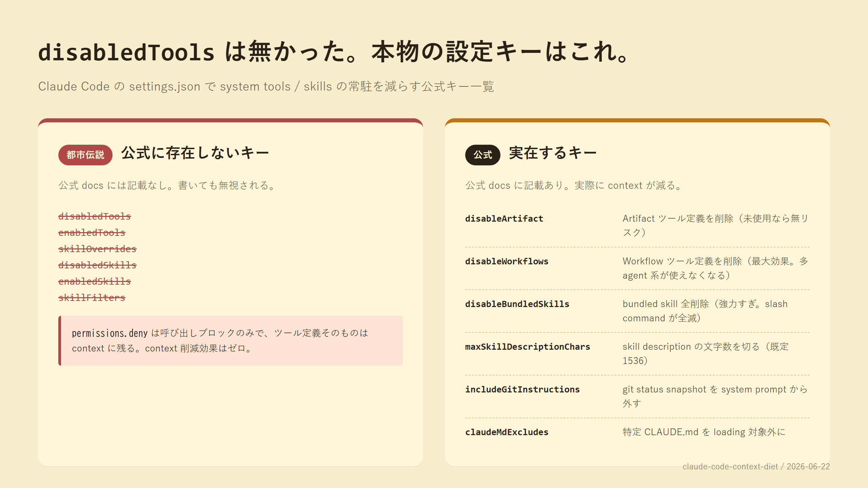This screenshot has height=488, width=868.
Task: Select the claudeMdExcludes key name
Action: [x=507, y=432]
